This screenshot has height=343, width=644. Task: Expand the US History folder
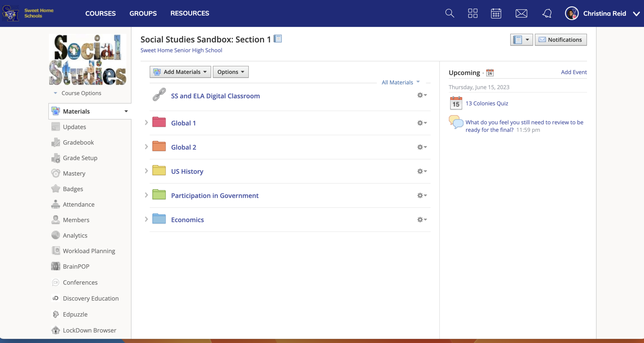click(x=146, y=171)
